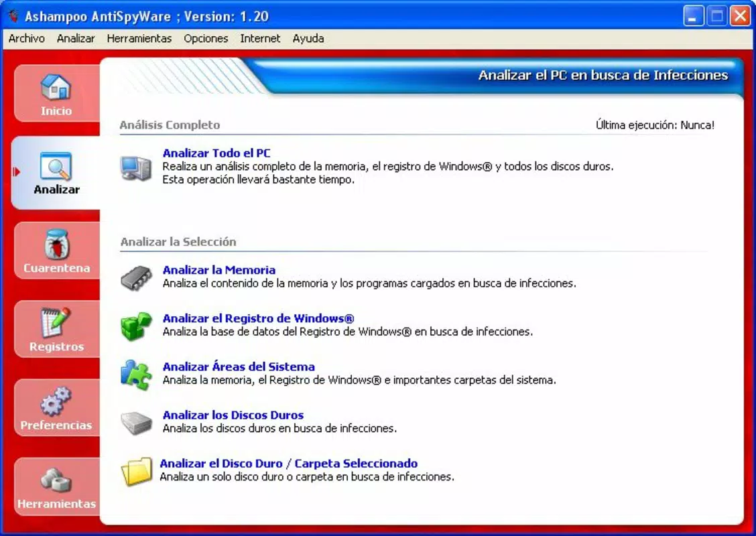This screenshot has height=536, width=756.
Task: Open the Archivo menu
Action: point(27,39)
